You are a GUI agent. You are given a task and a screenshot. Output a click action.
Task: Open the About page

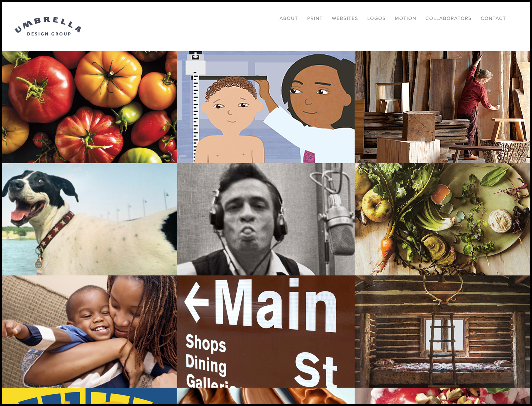point(288,18)
